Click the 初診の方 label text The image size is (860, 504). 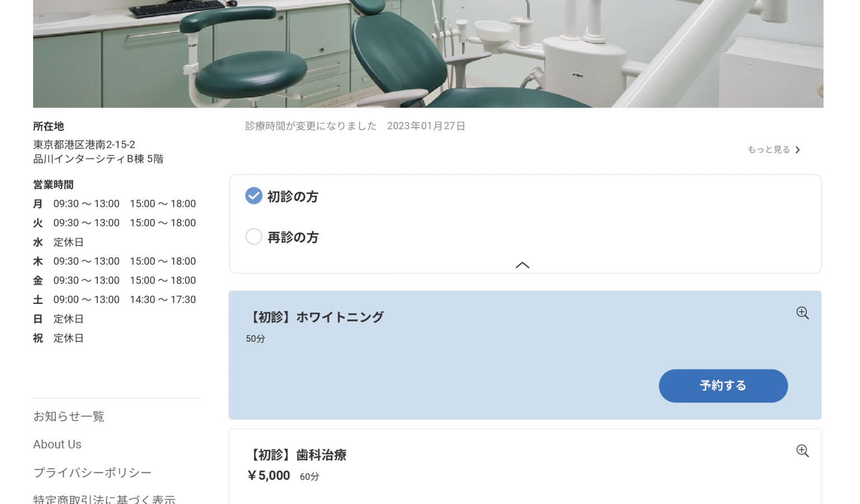(292, 197)
